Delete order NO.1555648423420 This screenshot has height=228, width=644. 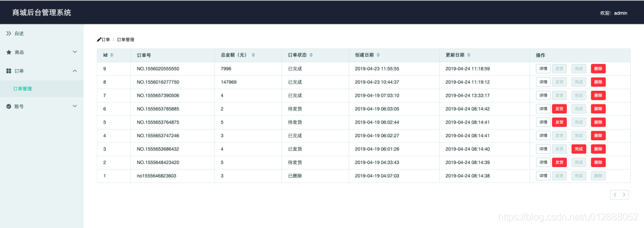click(x=598, y=162)
